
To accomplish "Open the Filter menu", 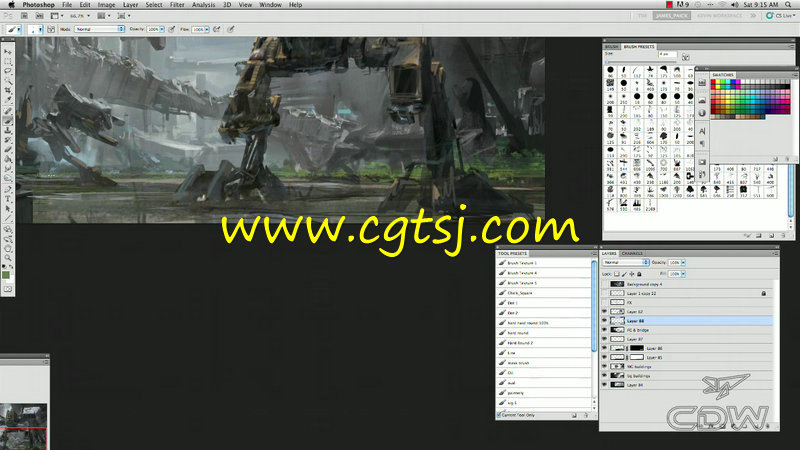I will 177,5.
